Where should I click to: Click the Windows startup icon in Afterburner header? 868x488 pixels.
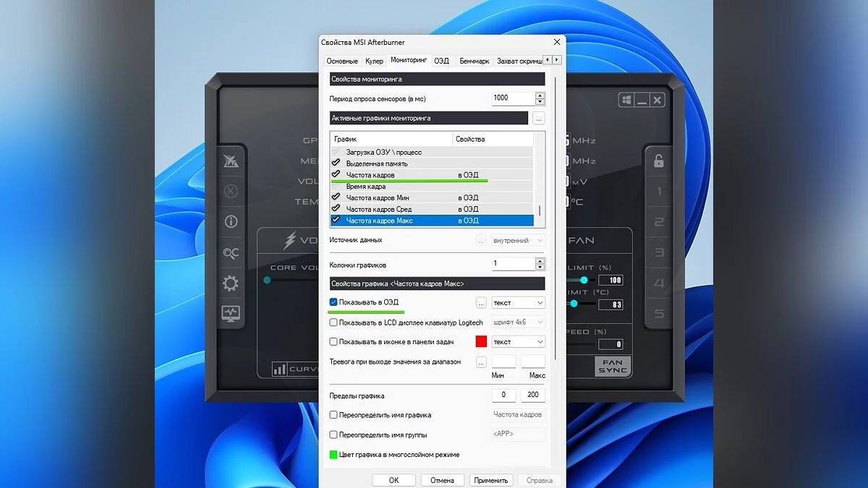click(x=626, y=100)
